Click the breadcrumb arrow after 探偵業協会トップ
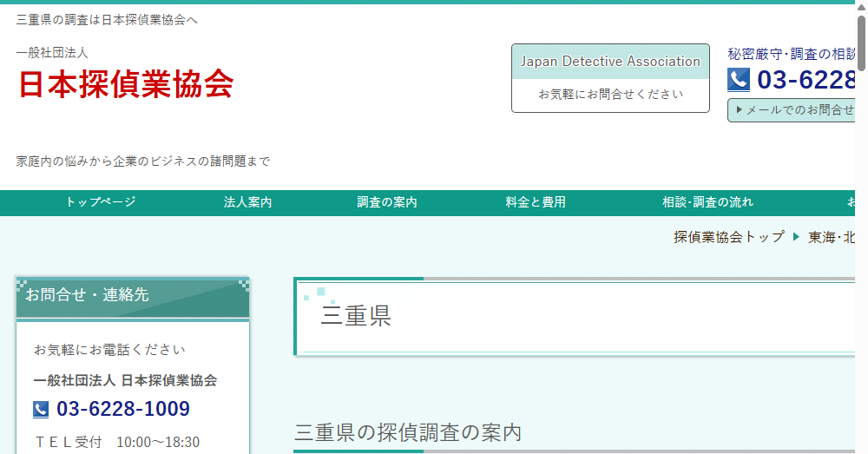 (796, 237)
